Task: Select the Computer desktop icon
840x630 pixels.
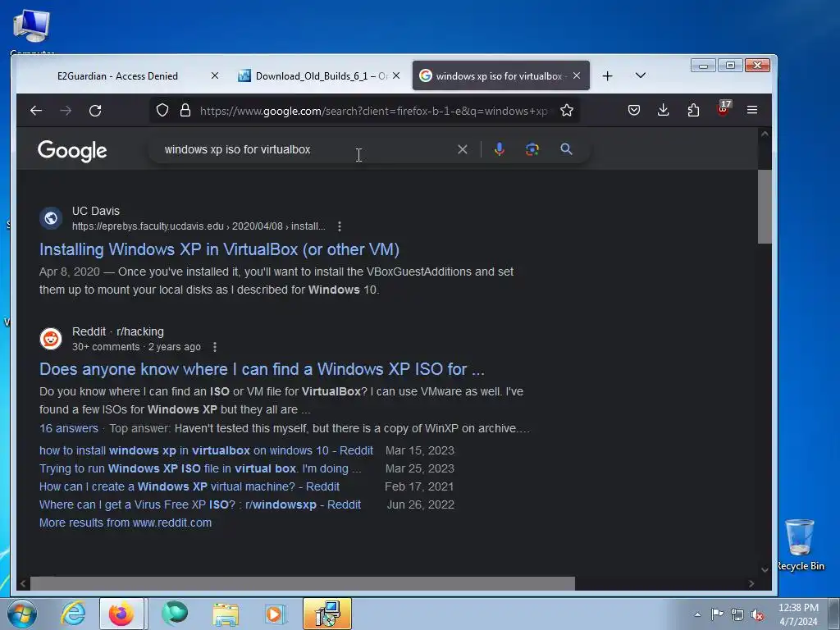Action: tap(31, 31)
